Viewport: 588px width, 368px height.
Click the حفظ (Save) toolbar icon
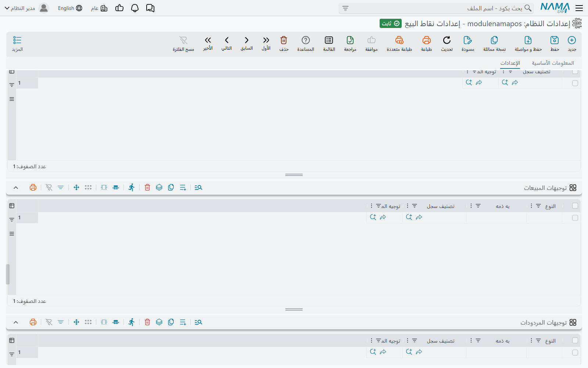(555, 40)
